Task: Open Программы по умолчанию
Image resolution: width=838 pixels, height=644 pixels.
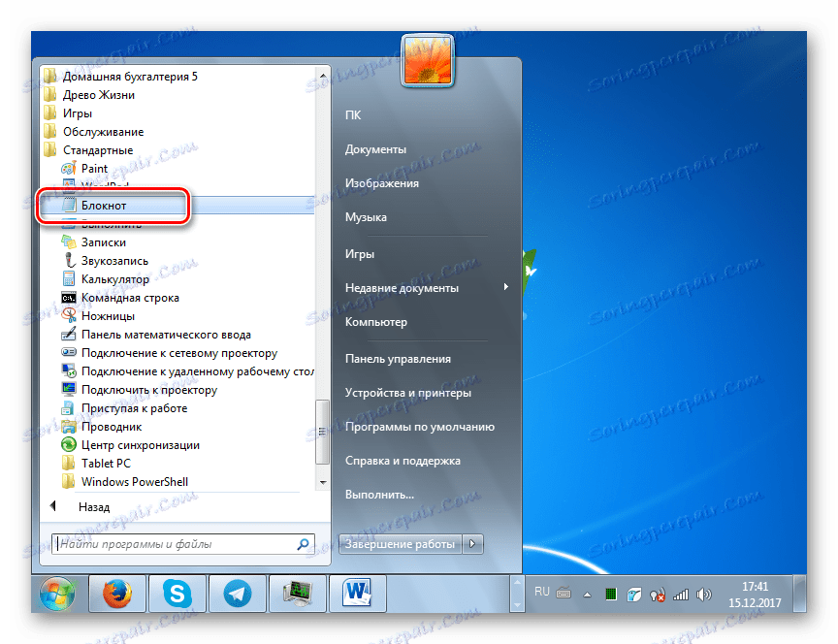Action: pos(420,427)
